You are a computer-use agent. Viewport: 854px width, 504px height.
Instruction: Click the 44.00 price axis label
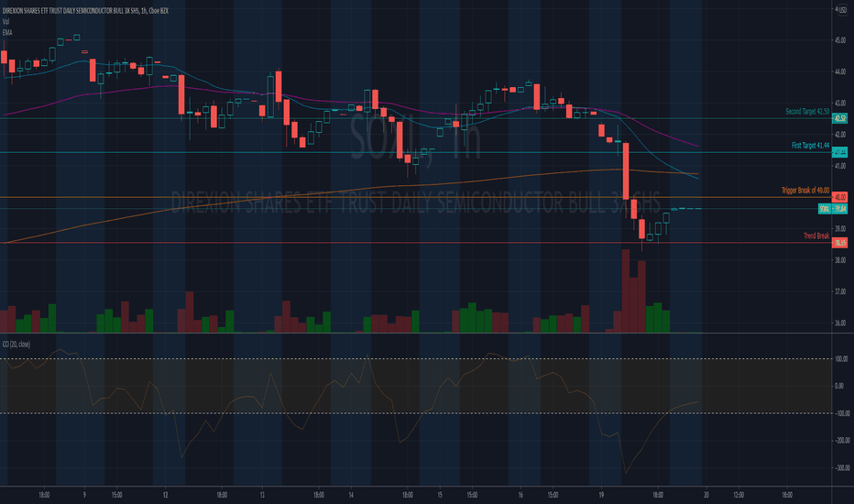click(840, 71)
